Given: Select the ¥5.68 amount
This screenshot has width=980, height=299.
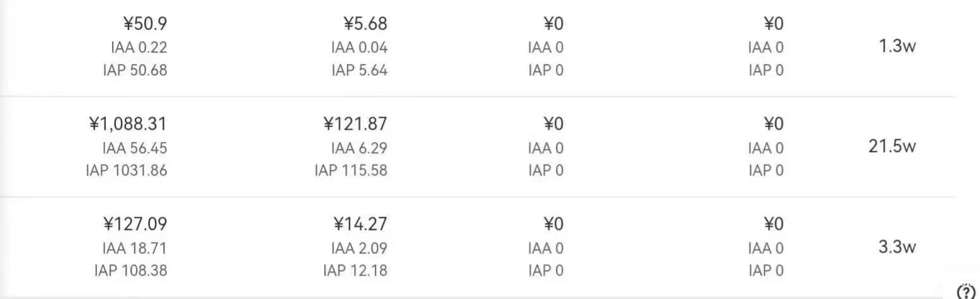Looking at the screenshot, I should [x=365, y=24].
